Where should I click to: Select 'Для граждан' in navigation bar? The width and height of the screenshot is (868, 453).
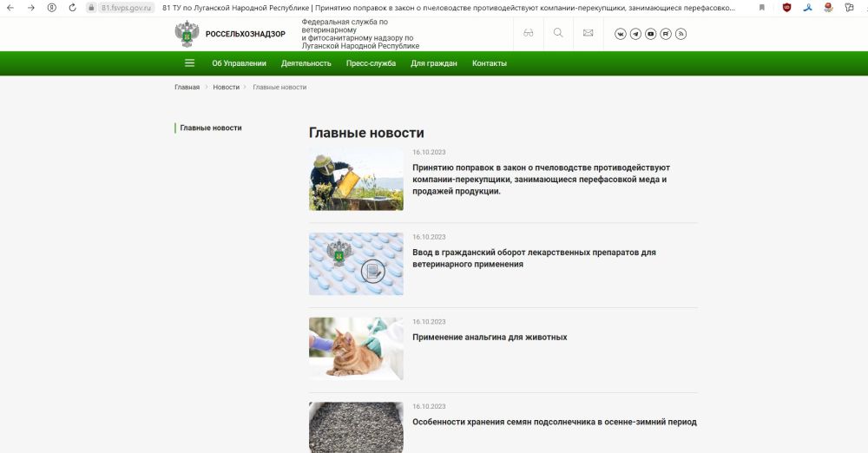(x=434, y=63)
